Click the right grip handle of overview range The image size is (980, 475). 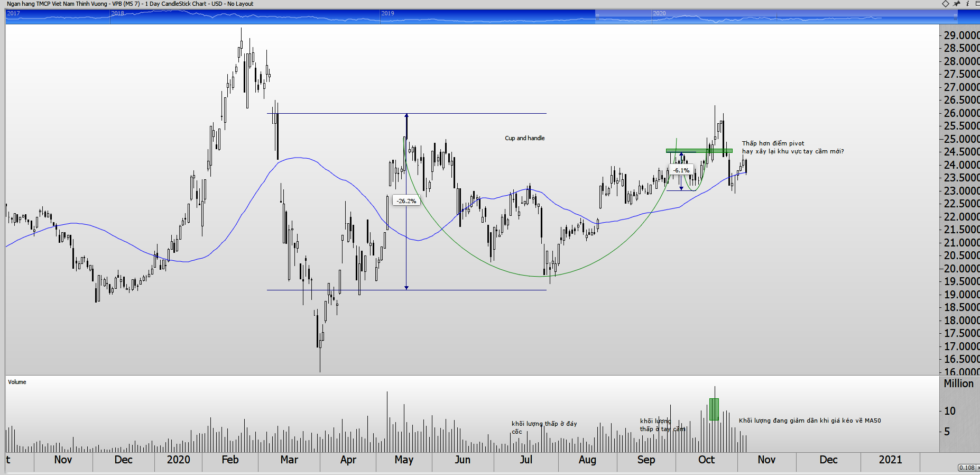point(955,16)
